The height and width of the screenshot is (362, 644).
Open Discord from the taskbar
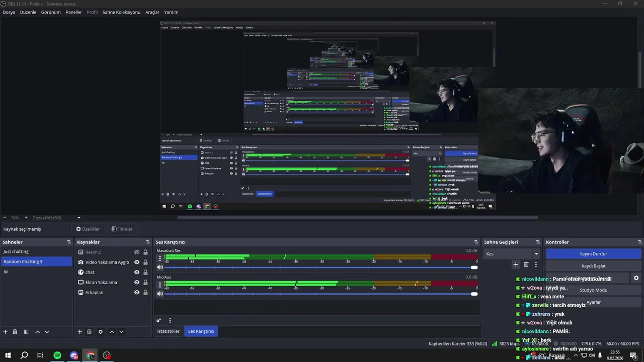point(74,355)
